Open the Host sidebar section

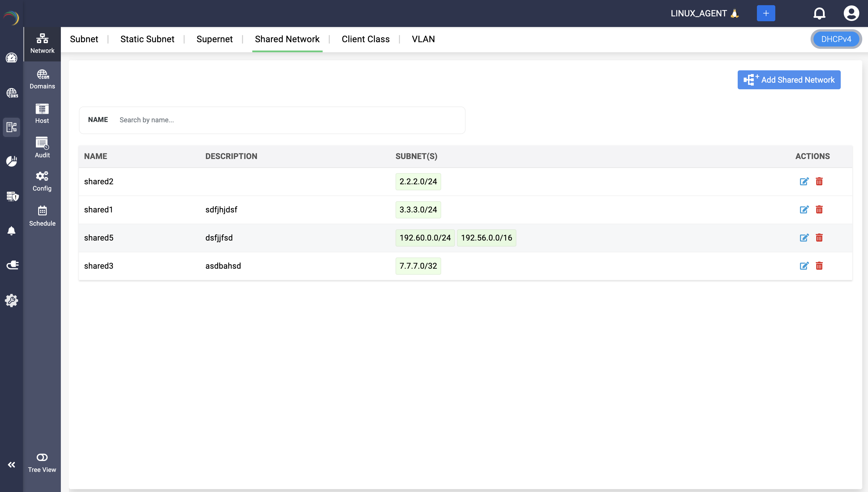42,114
